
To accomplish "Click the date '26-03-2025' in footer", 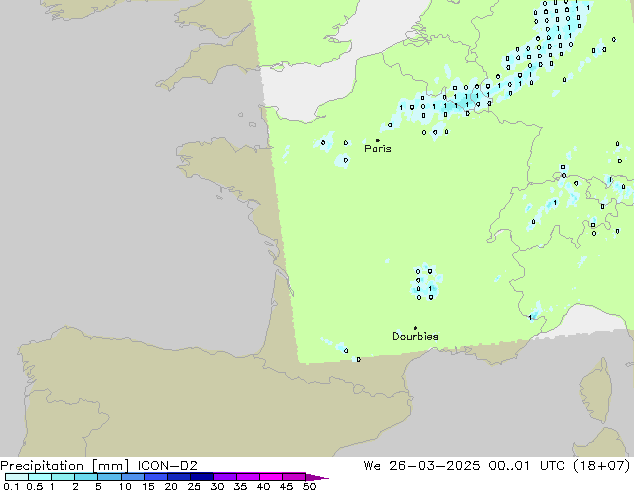I will tap(435, 466).
